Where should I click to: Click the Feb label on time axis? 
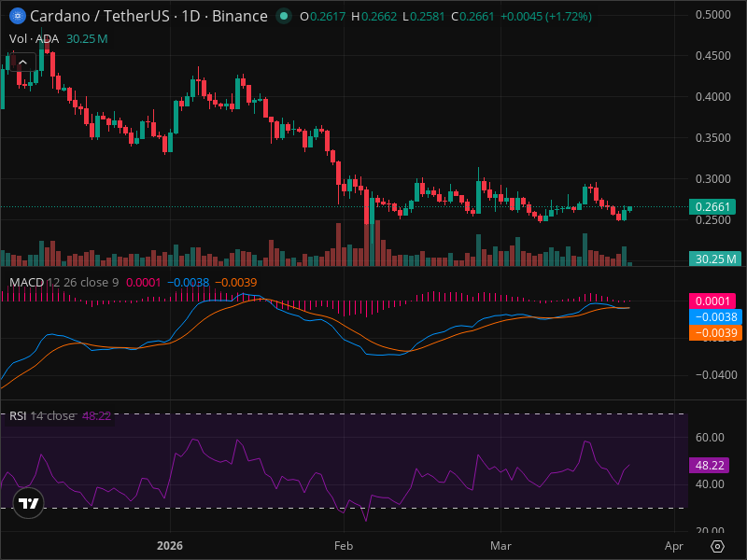(x=344, y=546)
